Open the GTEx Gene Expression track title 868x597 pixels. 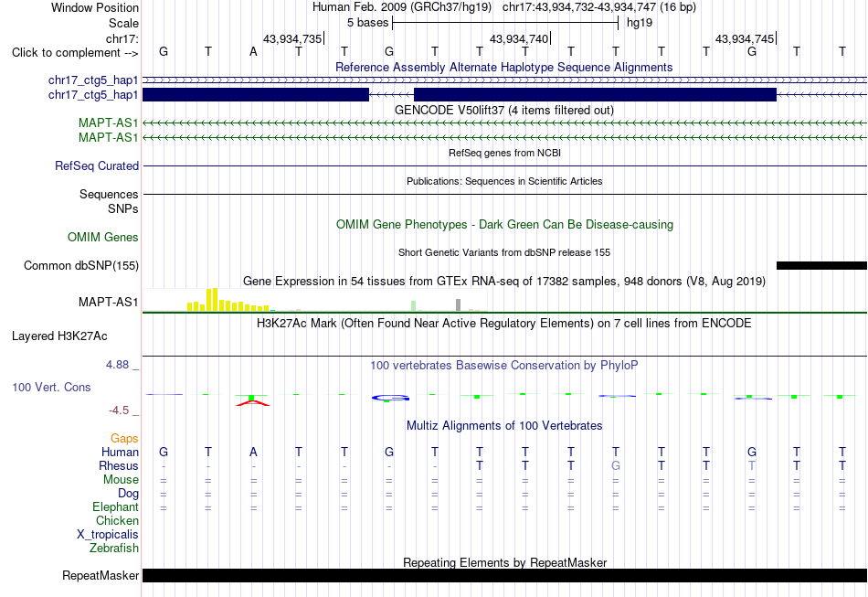pos(503,281)
